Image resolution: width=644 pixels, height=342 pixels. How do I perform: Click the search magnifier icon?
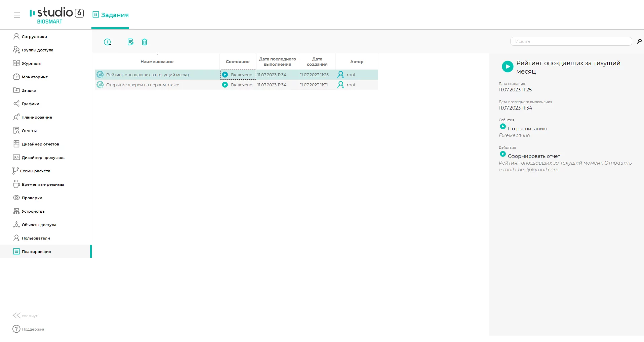point(639,41)
